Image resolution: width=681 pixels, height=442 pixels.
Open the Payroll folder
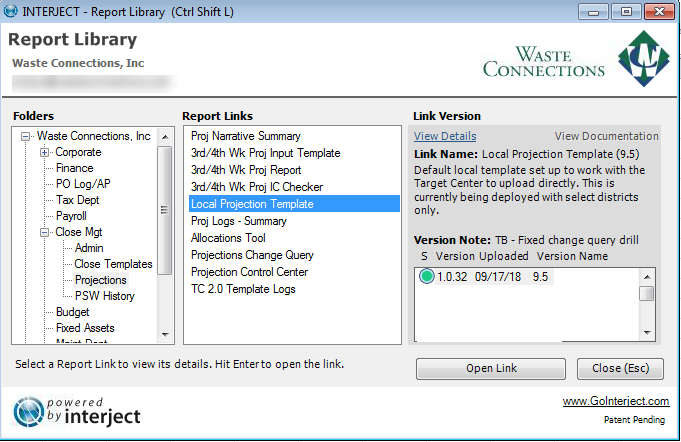coord(71,216)
